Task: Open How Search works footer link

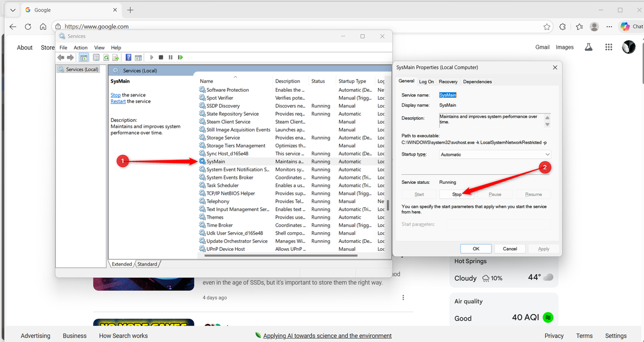Action: pos(123,336)
